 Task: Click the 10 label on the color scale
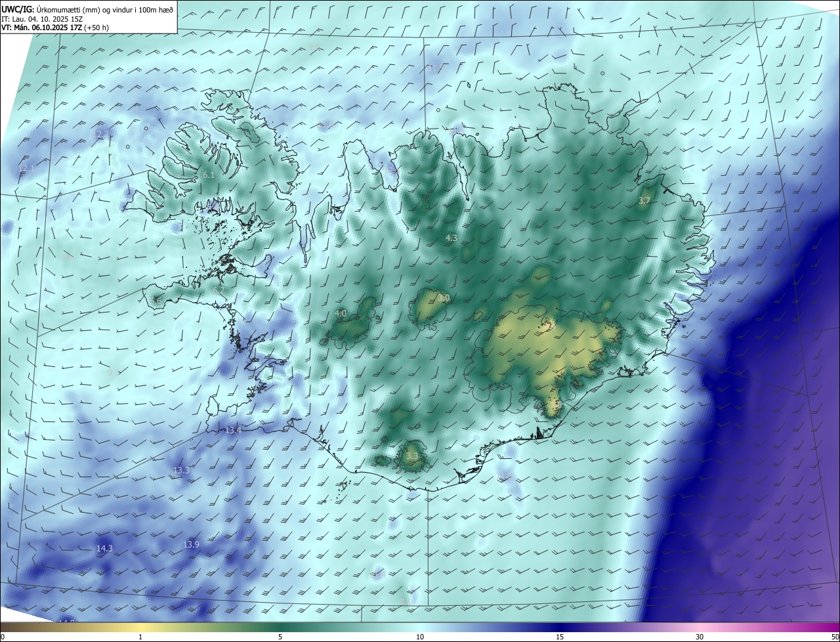click(x=420, y=637)
